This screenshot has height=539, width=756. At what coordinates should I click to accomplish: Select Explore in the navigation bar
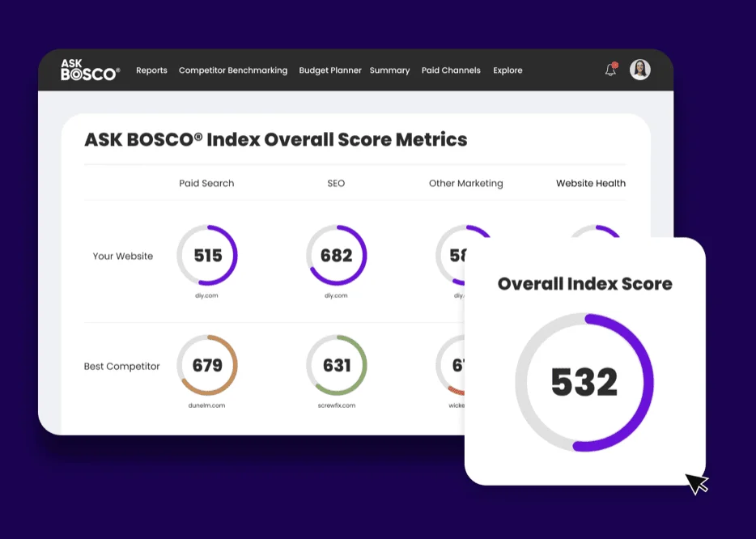(508, 70)
